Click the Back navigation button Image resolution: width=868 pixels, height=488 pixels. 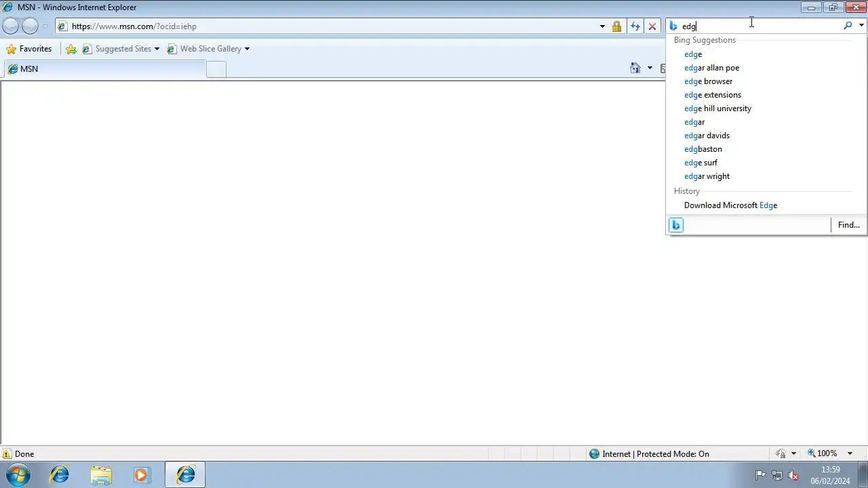pos(10,26)
